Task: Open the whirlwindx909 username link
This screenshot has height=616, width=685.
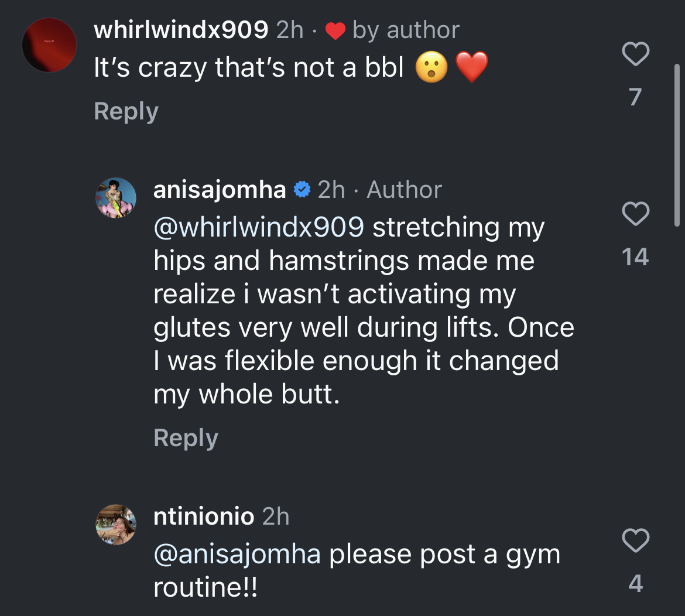Action: [x=181, y=30]
